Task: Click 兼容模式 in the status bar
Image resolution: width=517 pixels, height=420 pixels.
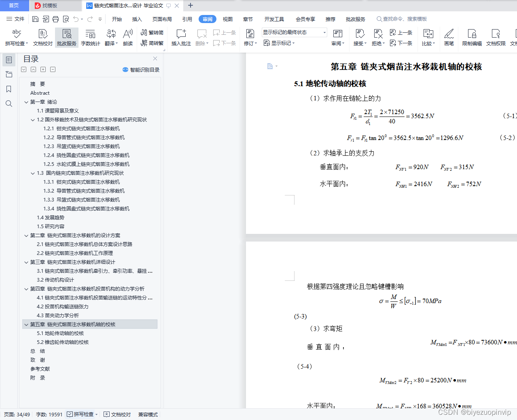Action: click(147, 414)
